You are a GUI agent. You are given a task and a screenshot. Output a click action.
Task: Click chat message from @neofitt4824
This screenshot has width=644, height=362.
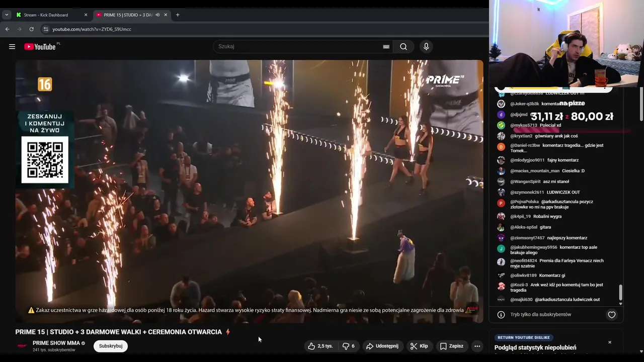point(557,263)
